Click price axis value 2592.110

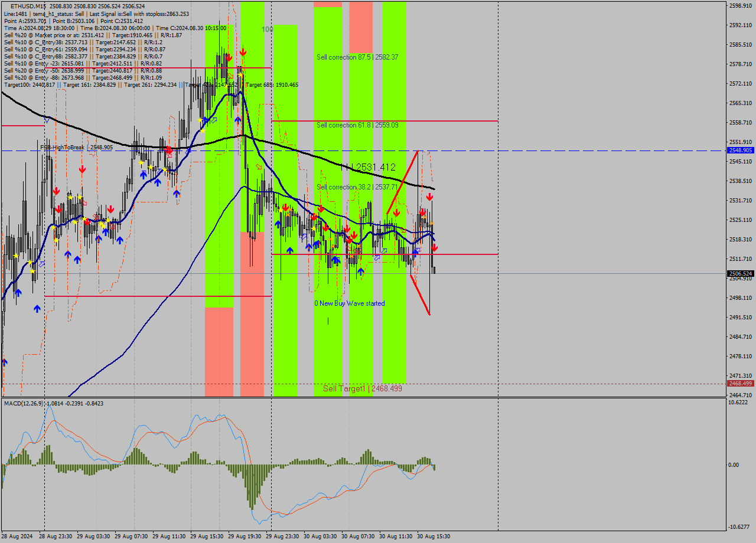click(x=741, y=25)
